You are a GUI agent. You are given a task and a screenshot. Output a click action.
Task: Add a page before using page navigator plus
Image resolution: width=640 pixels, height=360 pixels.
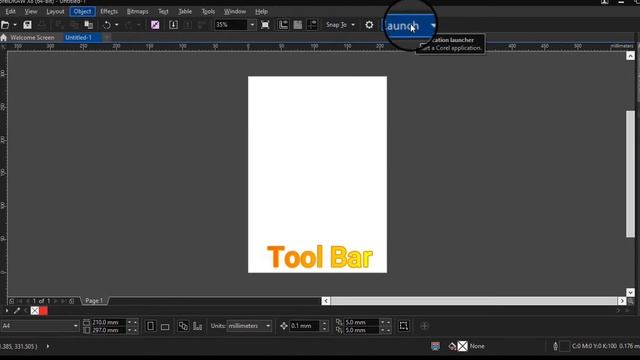11,301
